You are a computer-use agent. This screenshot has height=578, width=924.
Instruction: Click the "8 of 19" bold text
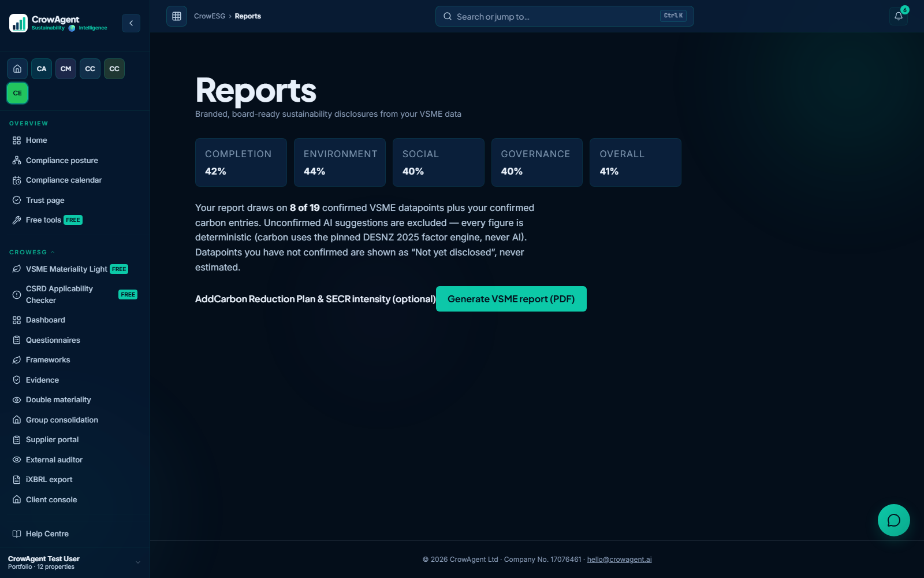tap(304, 208)
